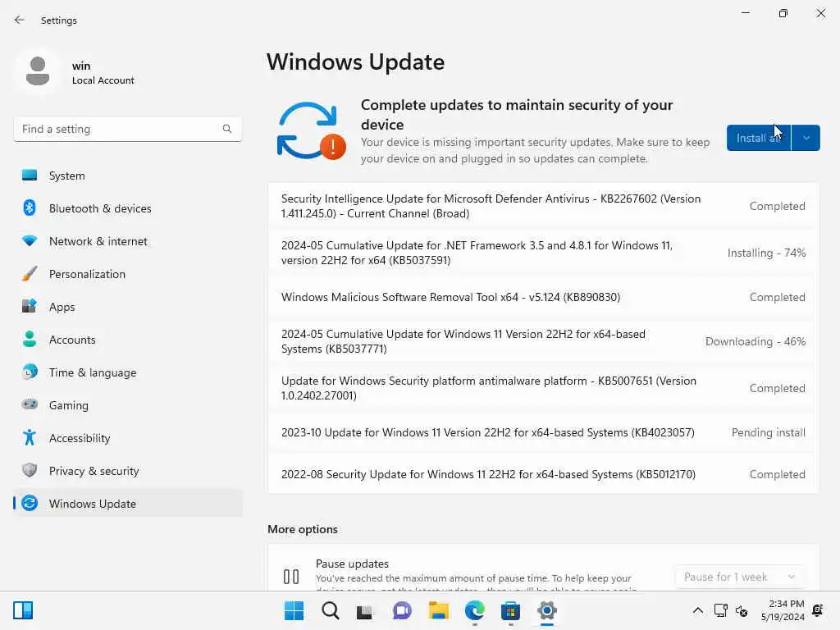Viewport: 840px width, 630px height.
Task: Select the Bluetooth & devices icon
Action: coord(30,208)
